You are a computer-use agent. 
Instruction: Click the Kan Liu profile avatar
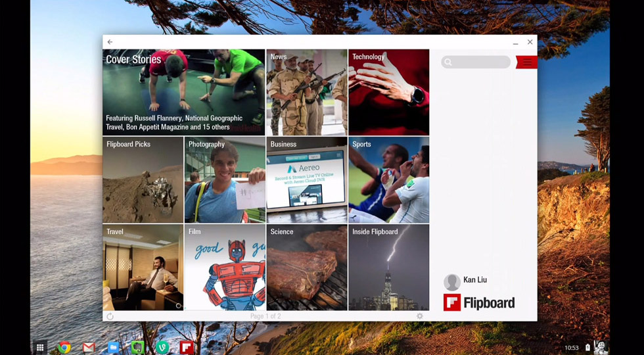[452, 282]
